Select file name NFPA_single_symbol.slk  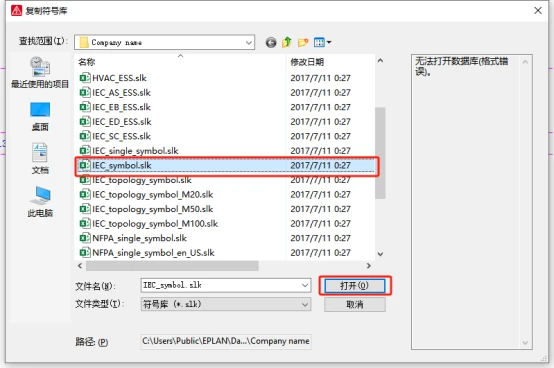click(139, 238)
